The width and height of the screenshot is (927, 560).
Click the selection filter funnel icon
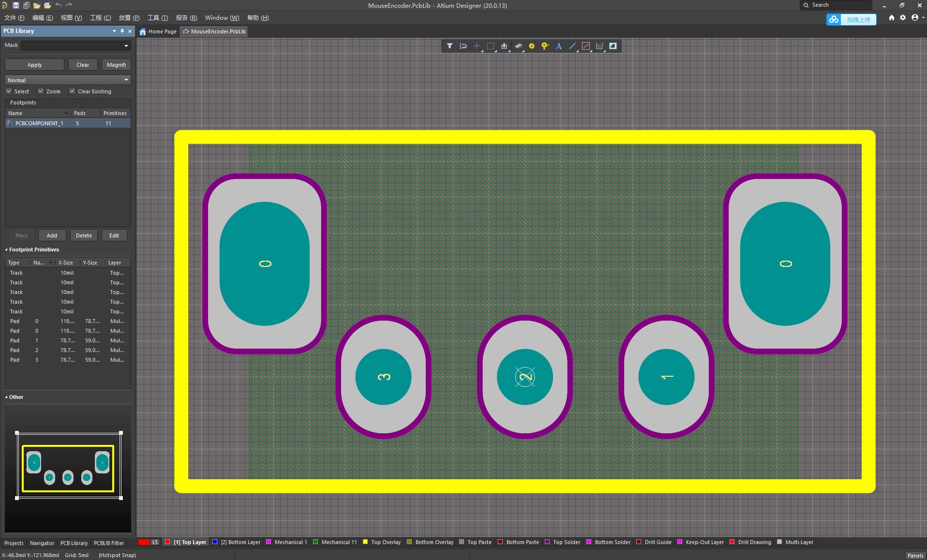(449, 46)
